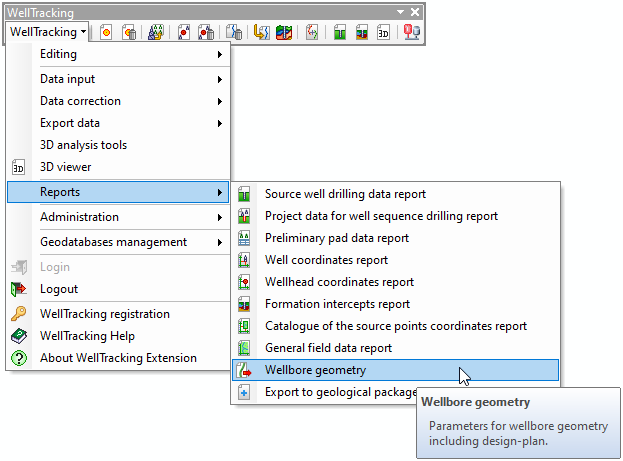Expand the Geodatabases management submenu
Image resolution: width=623 pixels, height=461 pixels.
click(x=118, y=242)
